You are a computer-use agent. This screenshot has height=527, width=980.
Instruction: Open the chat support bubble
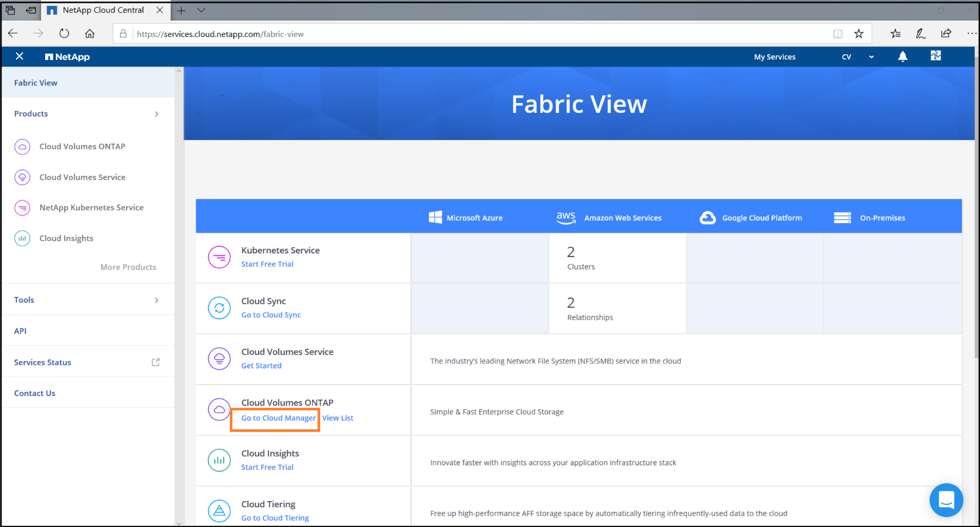click(946, 500)
